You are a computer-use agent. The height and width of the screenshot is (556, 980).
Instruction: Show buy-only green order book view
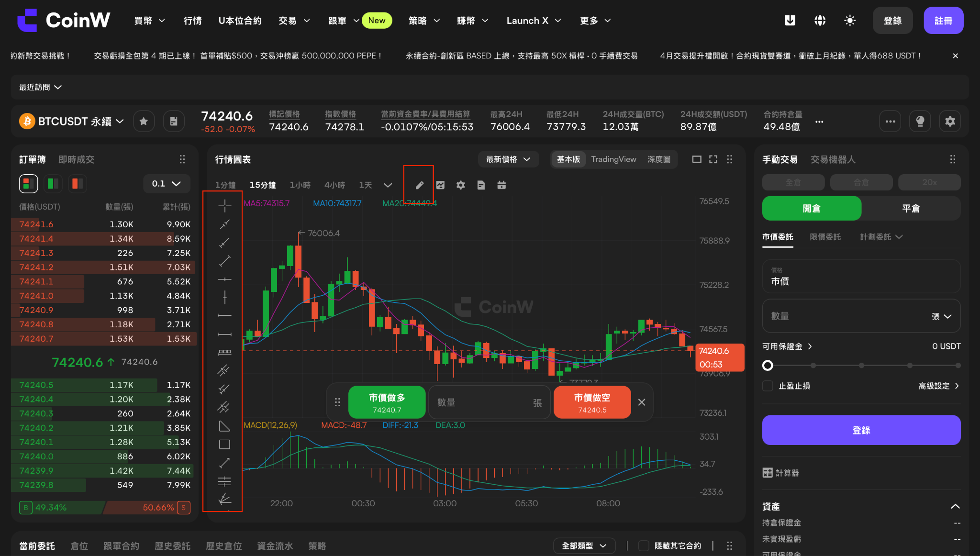pos(53,184)
